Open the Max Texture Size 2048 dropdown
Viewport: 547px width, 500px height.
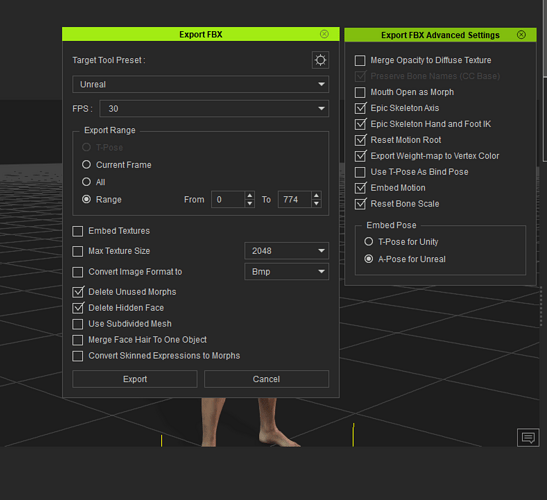tap(286, 251)
